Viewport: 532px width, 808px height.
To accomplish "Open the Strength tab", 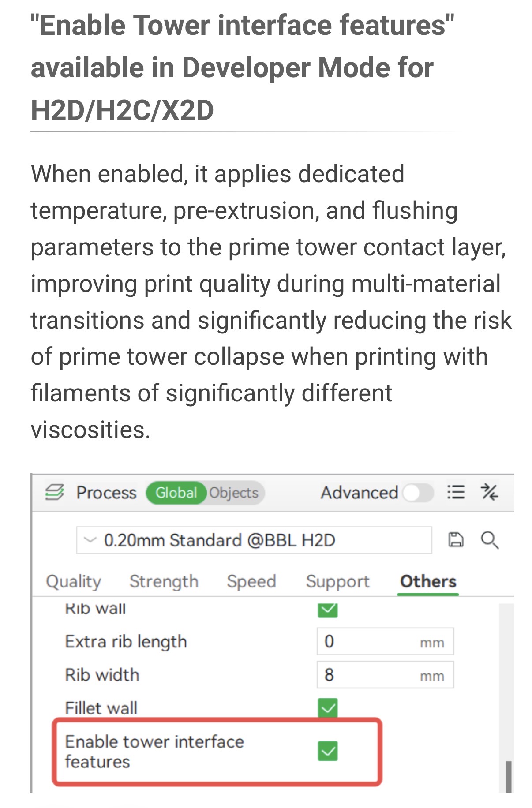I will [164, 581].
